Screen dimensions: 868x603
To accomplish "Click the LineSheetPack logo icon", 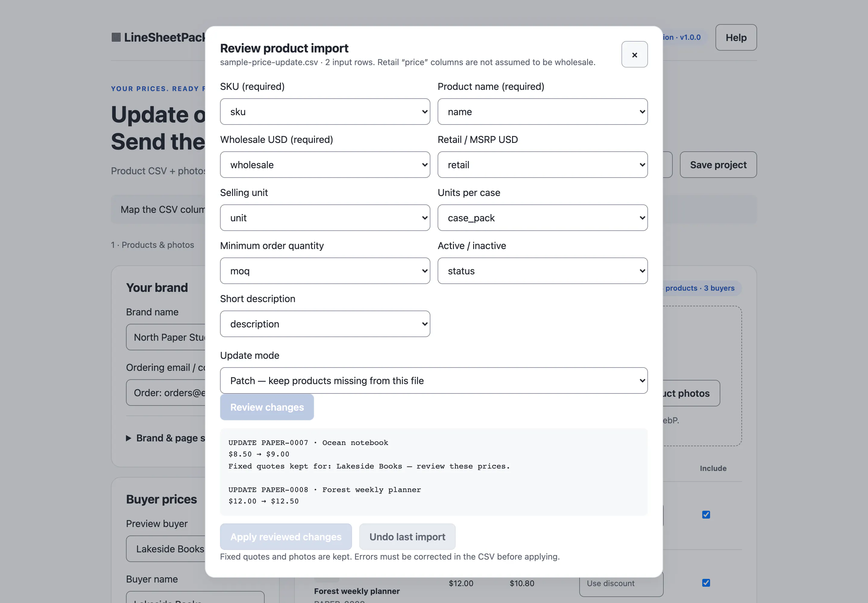I will click(x=116, y=37).
